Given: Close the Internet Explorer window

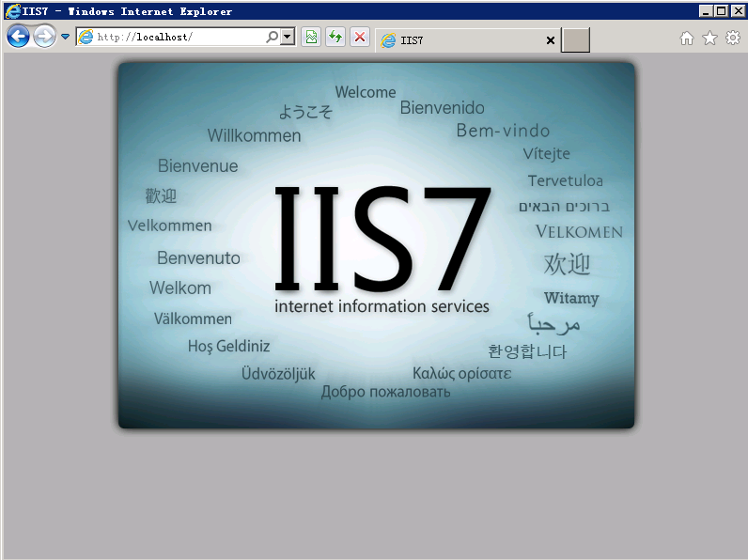Looking at the screenshot, I should tap(738, 10).
